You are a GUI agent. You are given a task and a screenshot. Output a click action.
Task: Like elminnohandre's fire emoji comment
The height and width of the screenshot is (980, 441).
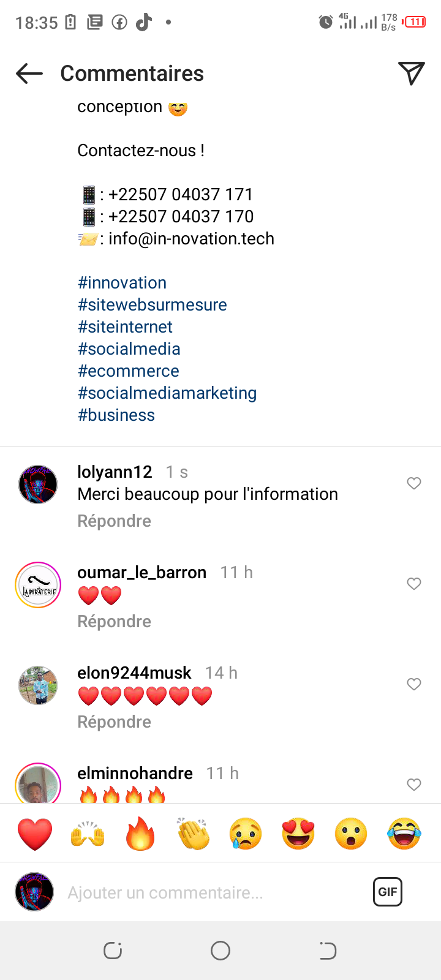[x=414, y=785]
